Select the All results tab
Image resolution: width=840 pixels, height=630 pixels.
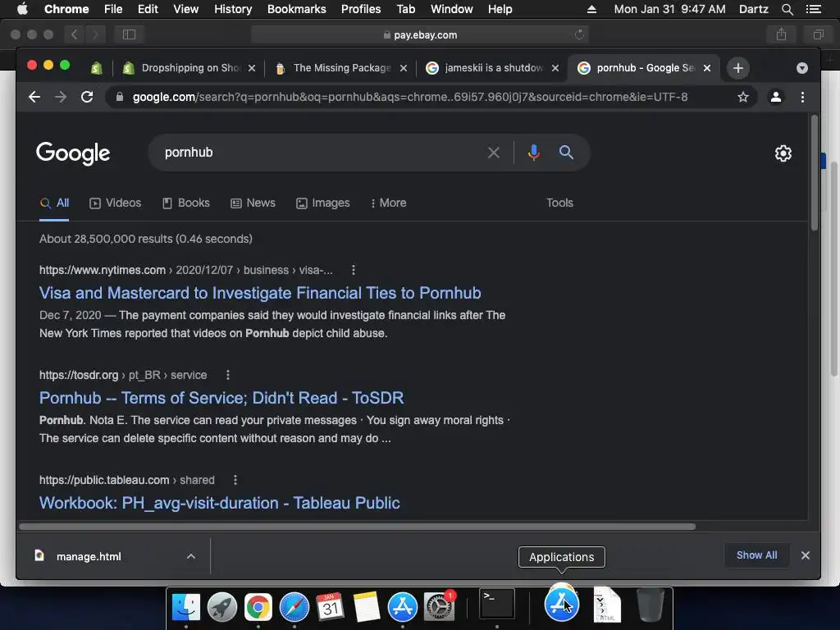(x=54, y=203)
